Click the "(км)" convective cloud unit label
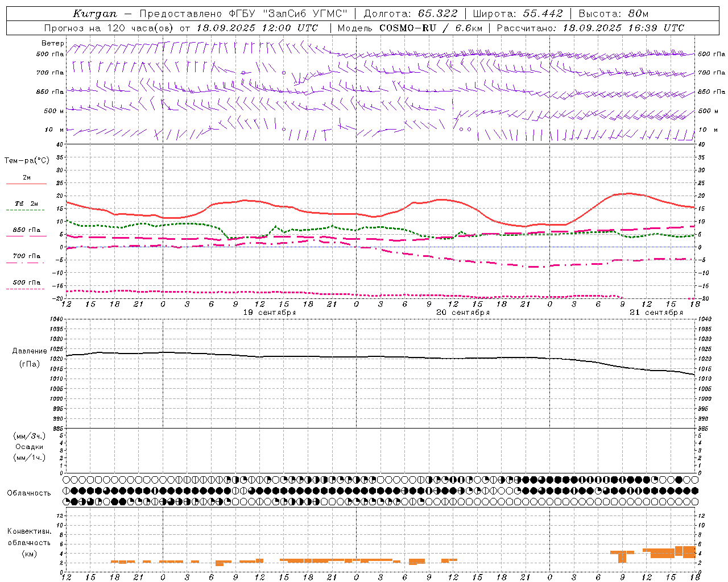Viewport: 728px width, 582px height. coord(29,554)
